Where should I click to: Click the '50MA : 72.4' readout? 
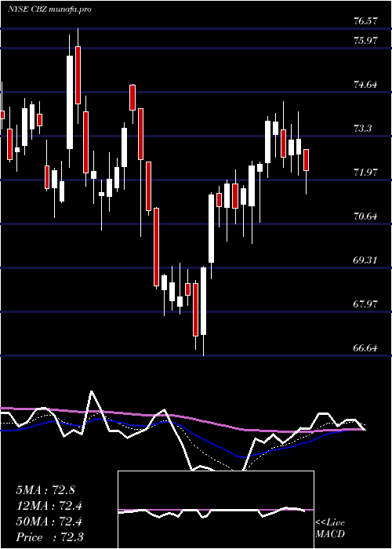[49, 522]
